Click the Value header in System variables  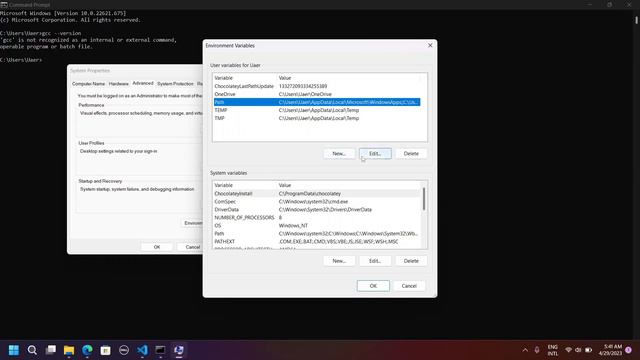click(349, 185)
